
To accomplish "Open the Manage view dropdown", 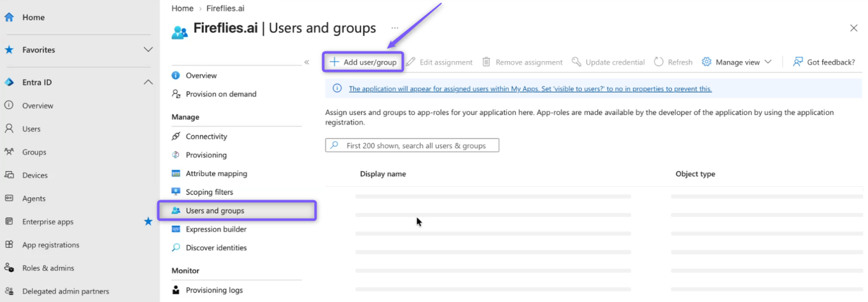I will point(737,62).
